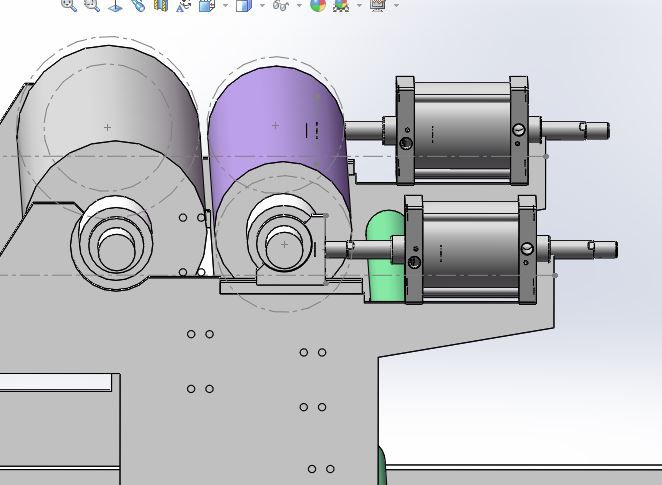Click the Apply Scene icon
Screen dimensions: 662x485
(341, 5)
